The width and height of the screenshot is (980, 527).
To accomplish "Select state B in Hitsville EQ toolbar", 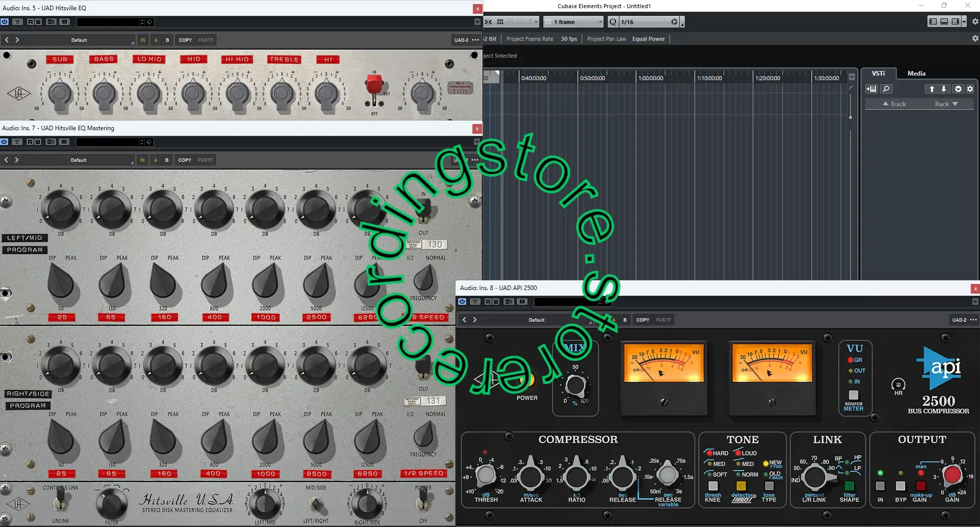I will click(x=168, y=40).
